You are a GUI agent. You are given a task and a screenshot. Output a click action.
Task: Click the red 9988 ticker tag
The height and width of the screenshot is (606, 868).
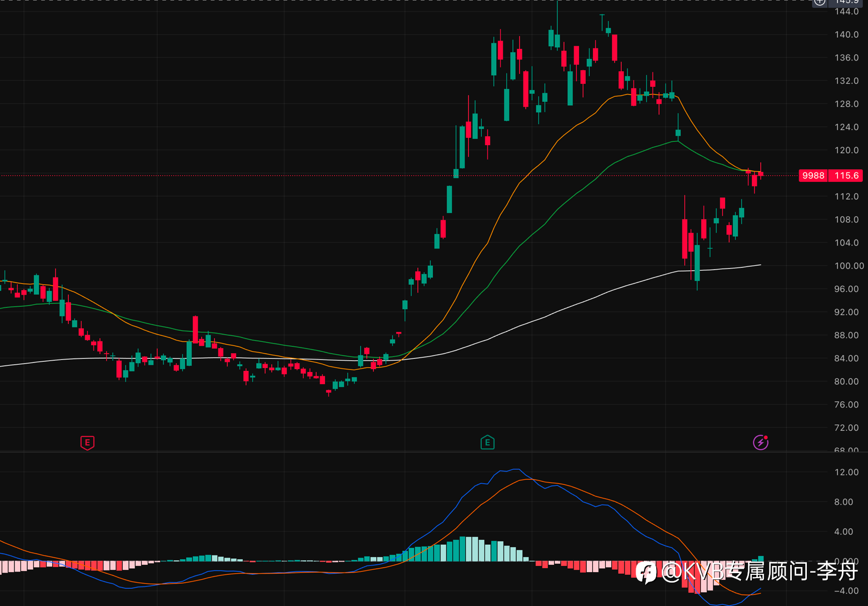click(x=813, y=176)
